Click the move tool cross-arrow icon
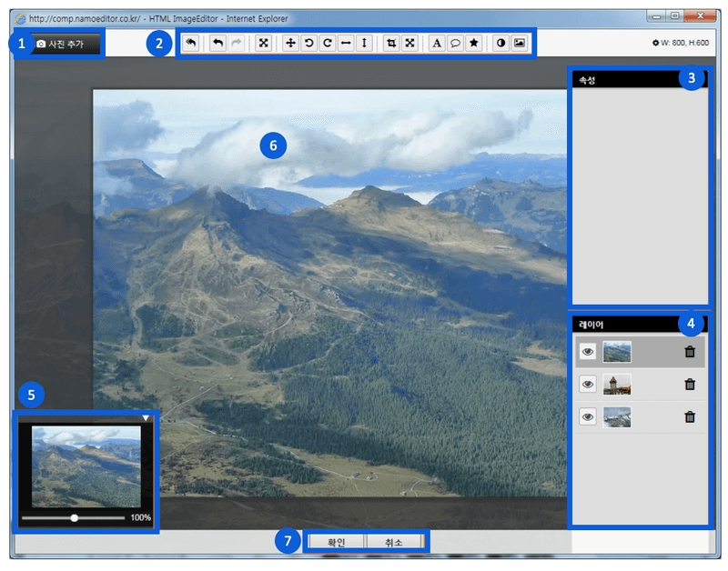728x571 pixels. [x=290, y=44]
